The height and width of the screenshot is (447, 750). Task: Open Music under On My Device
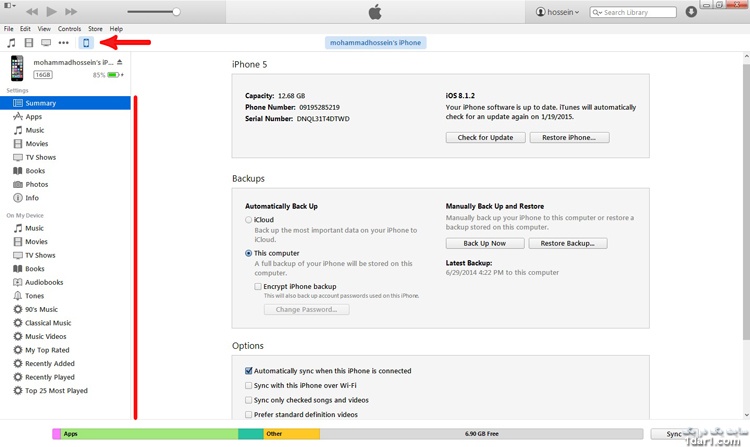tap(65, 228)
